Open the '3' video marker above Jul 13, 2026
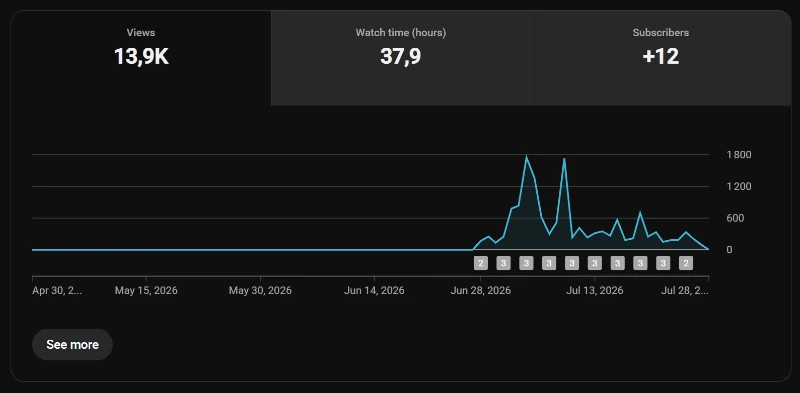This screenshot has height=393, width=800. tap(594, 263)
